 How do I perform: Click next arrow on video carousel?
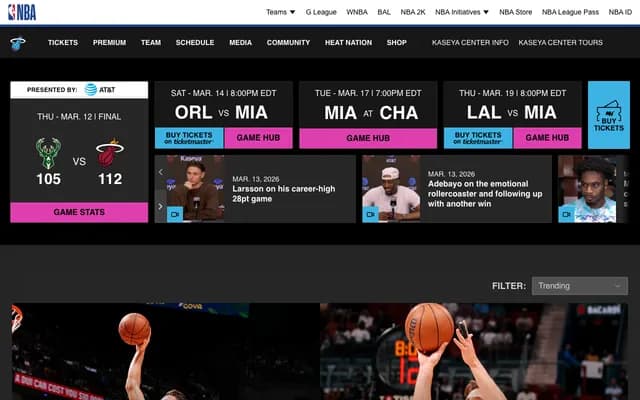pos(160,207)
